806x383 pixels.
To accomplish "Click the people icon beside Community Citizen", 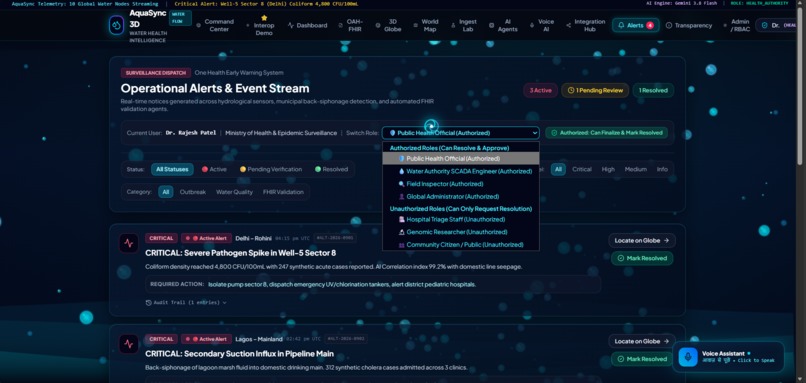I will [x=401, y=245].
